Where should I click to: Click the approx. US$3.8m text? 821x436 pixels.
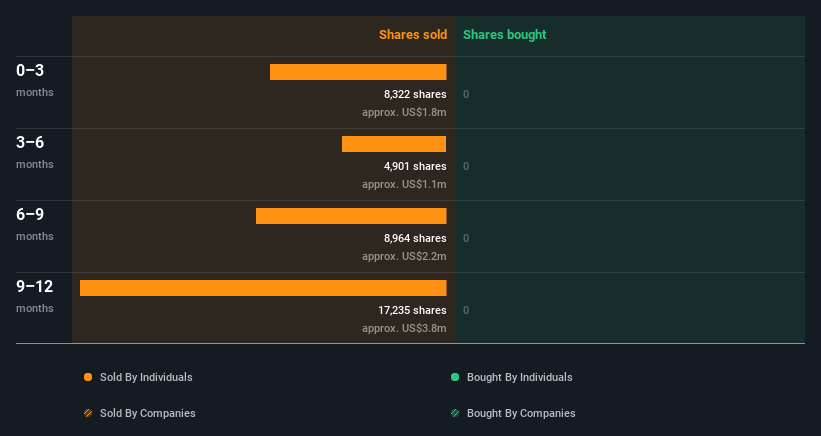pos(404,328)
